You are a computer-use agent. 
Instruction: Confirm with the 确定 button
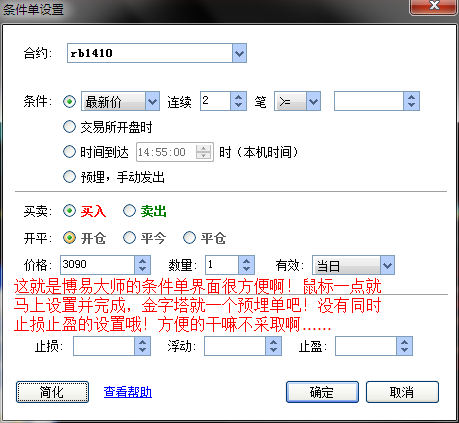pyautogui.click(x=322, y=392)
